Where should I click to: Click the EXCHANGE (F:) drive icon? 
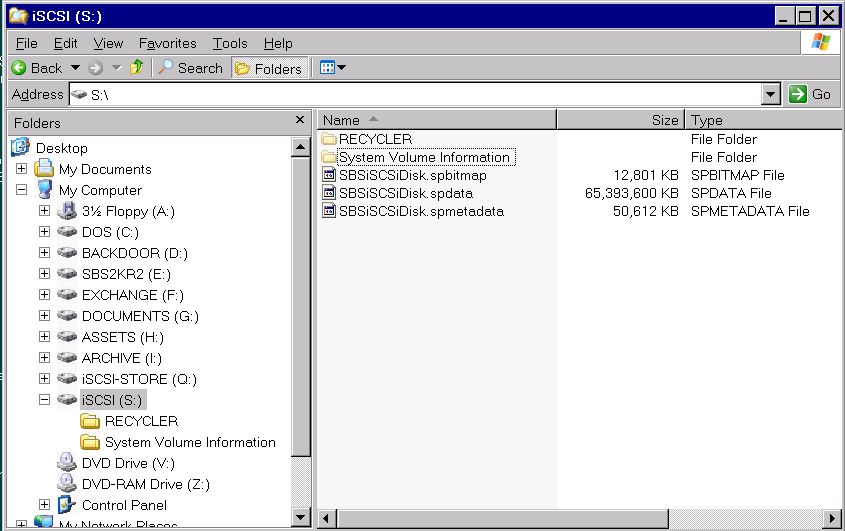[x=67, y=294]
